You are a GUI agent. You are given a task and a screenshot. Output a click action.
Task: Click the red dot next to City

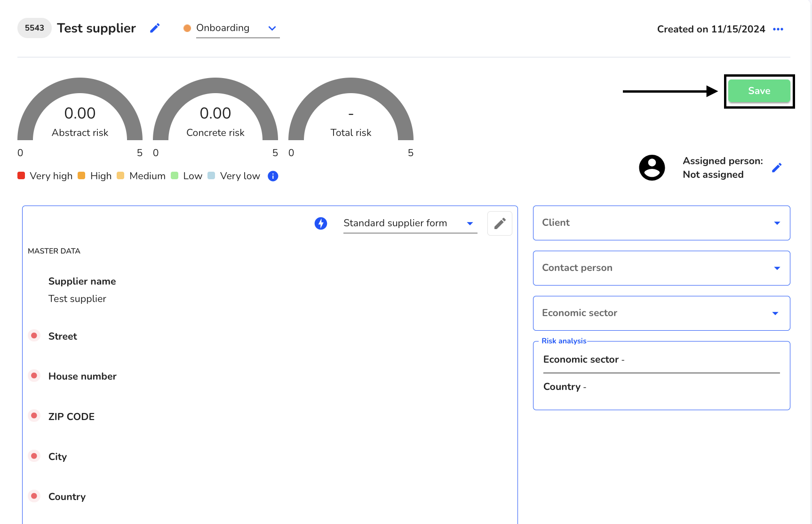[34, 456]
